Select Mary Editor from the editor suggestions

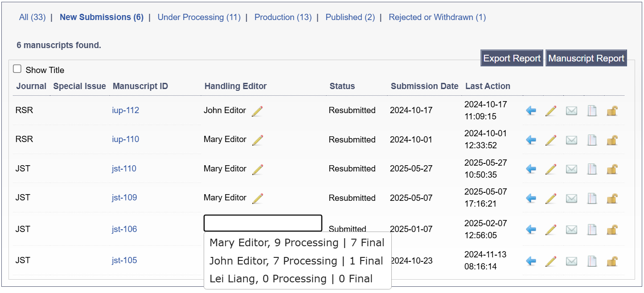point(297,243)
